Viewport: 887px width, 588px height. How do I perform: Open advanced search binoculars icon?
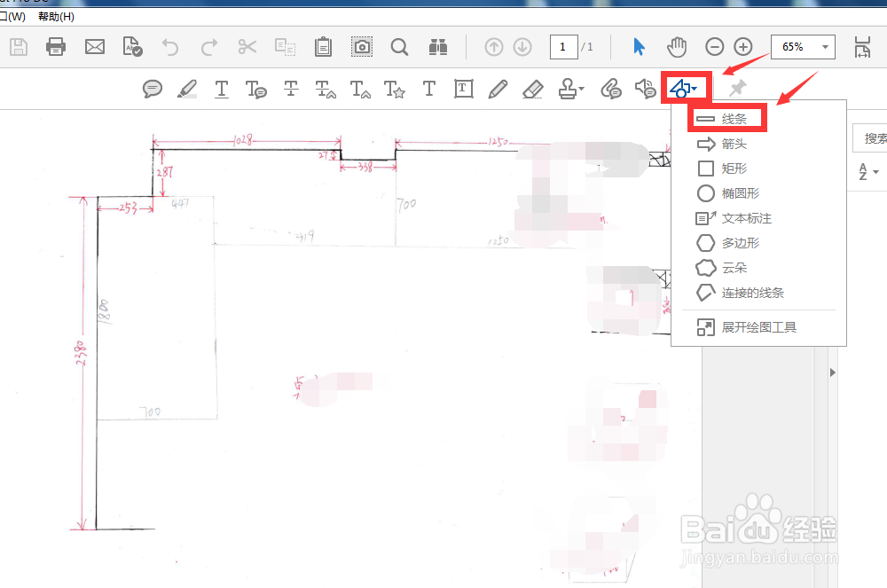click(438, 47)
